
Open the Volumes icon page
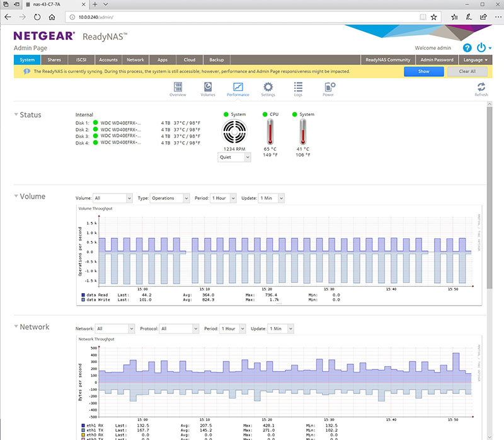[208, 89]
